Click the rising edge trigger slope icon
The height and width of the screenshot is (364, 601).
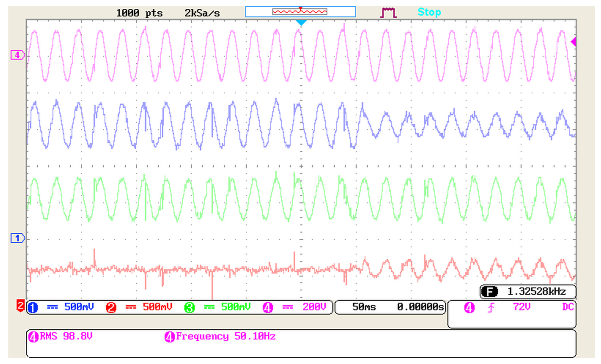pyautogui.click(x=491, y=308)
